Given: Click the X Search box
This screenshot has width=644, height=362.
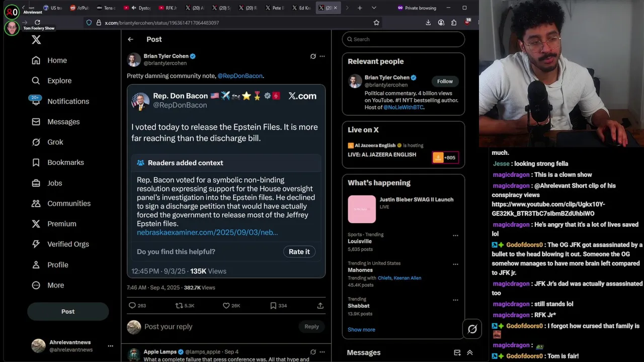Looking at the screenshot, I should coord(404,39).
